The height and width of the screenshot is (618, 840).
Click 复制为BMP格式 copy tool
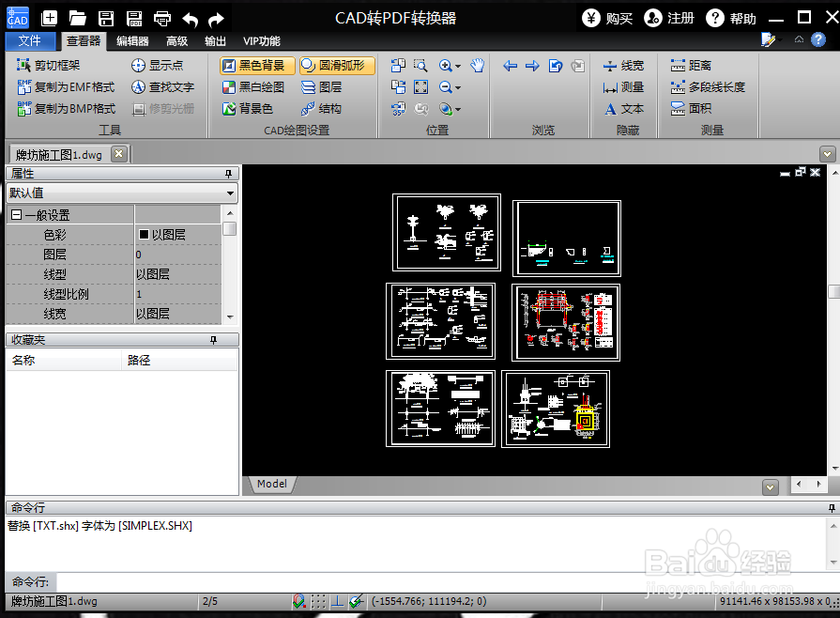tap(66, 109)
